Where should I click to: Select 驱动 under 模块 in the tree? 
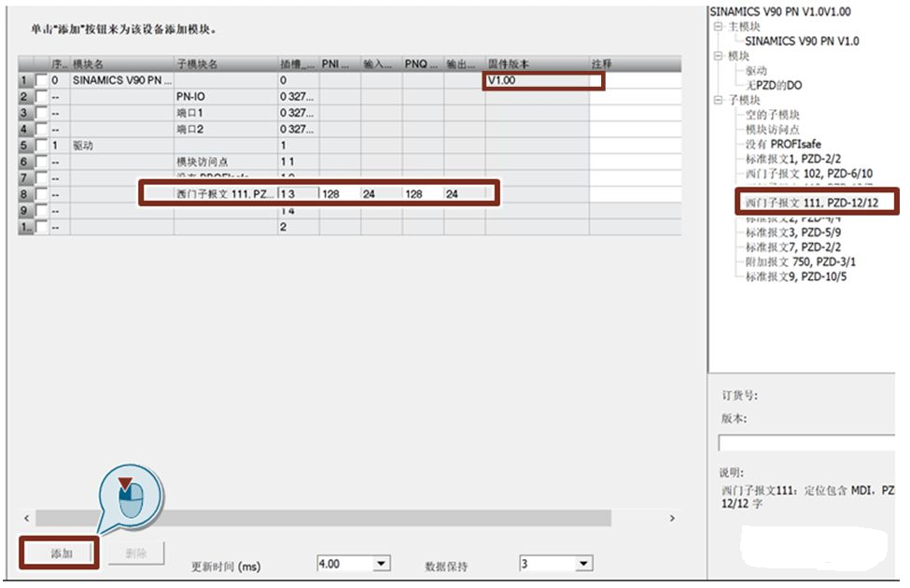(756, 71)
